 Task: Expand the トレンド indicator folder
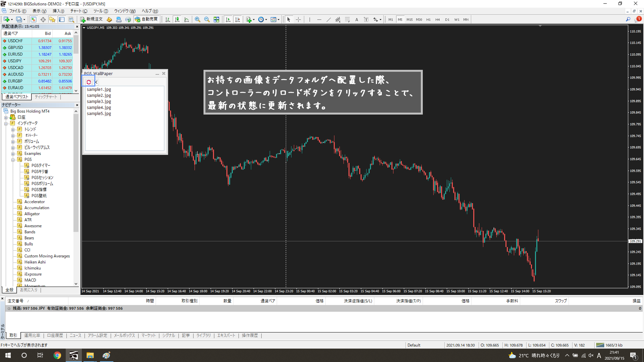pyautogui.click(x=13, y=129)
